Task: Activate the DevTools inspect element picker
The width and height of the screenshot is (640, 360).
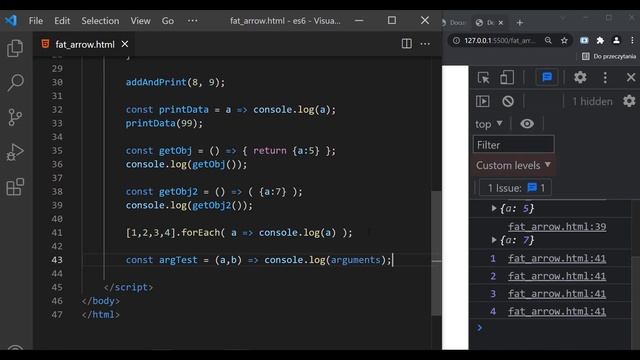Action: 483,77
